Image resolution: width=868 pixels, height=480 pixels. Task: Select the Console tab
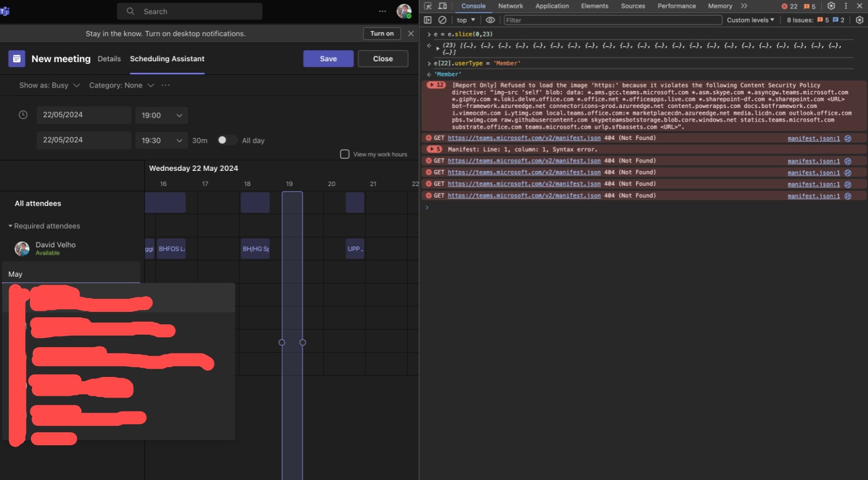pos(473,6)
